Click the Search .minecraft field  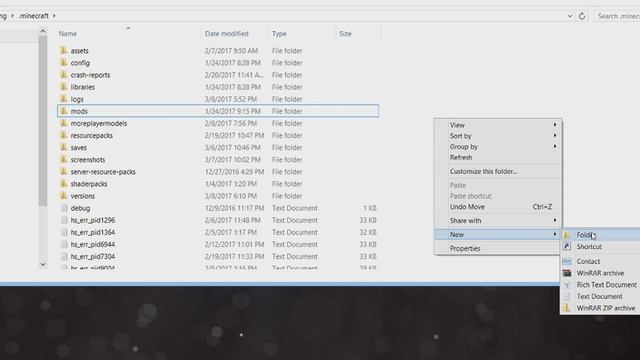618,16
